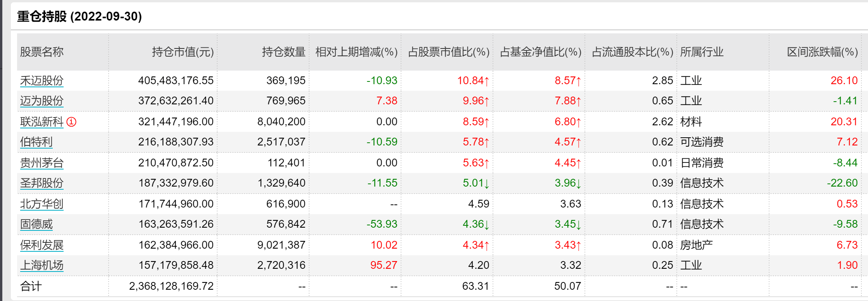Select the 保利发展 stock name
Viewport: 868px width, 301px height.
pyautogui.click(x=41, y=245)
